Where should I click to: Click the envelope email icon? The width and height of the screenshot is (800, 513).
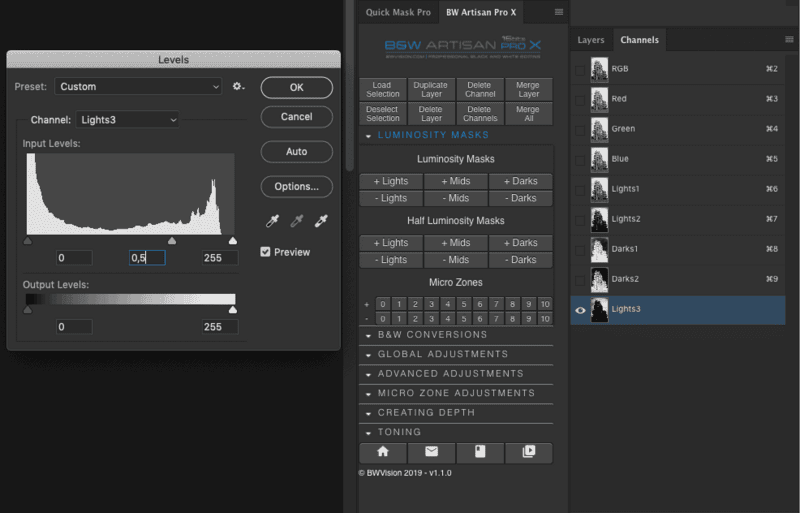(x=431, y=451)
